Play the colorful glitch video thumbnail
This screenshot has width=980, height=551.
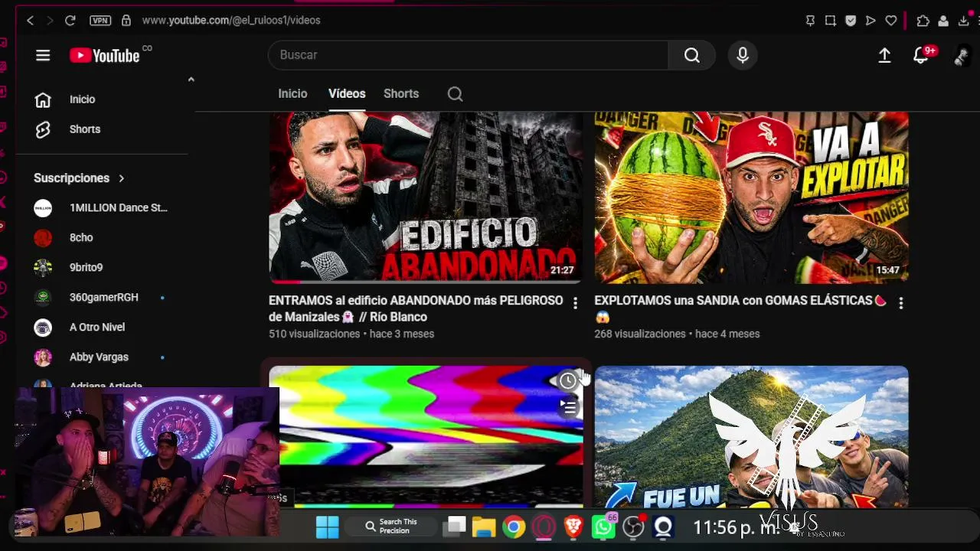pyautogui.click(x=426, y=436)
